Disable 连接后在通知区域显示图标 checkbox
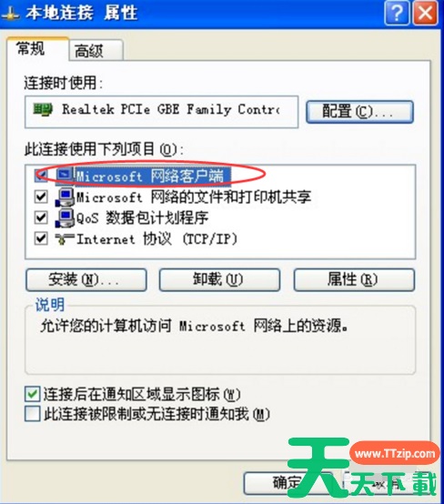Viewport: 444px width, 504px height. pos(33,394)
